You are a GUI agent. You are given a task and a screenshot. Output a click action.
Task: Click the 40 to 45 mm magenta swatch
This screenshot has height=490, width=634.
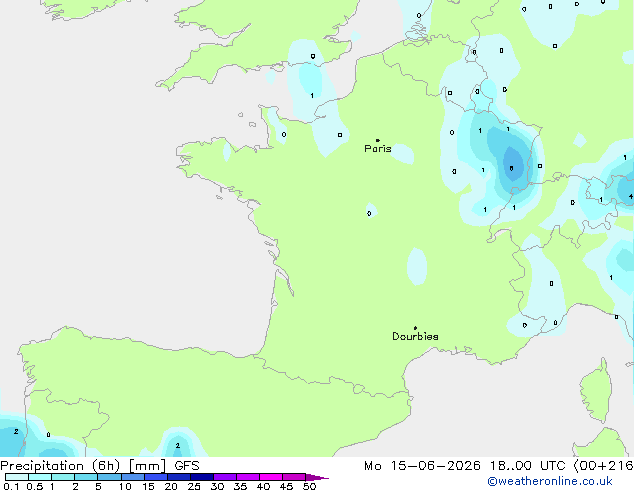point(271,477)
